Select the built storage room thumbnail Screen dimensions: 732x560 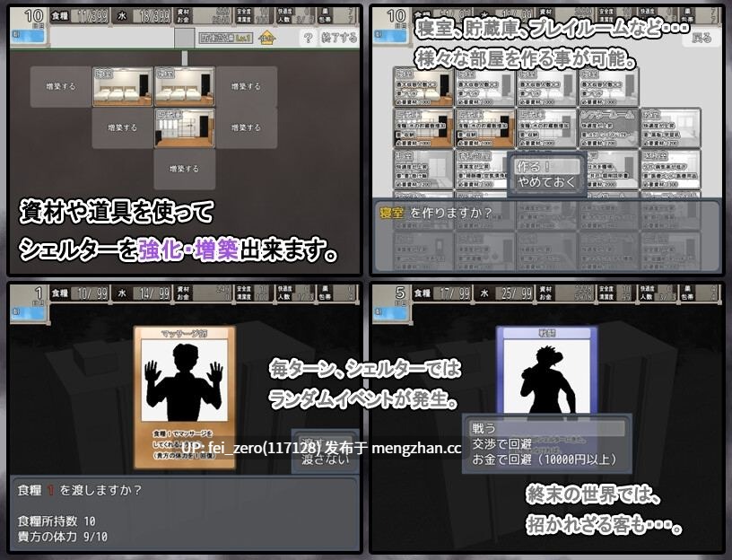point(185,128)
